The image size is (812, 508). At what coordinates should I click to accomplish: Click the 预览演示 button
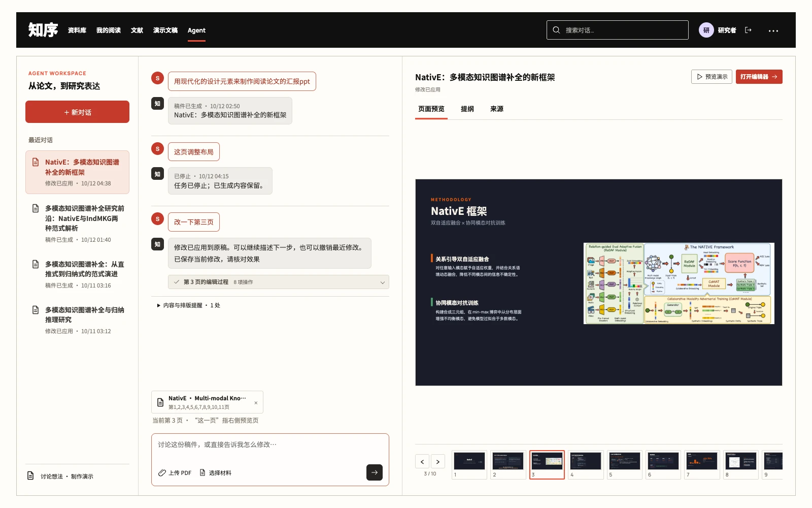pos(712,77)
